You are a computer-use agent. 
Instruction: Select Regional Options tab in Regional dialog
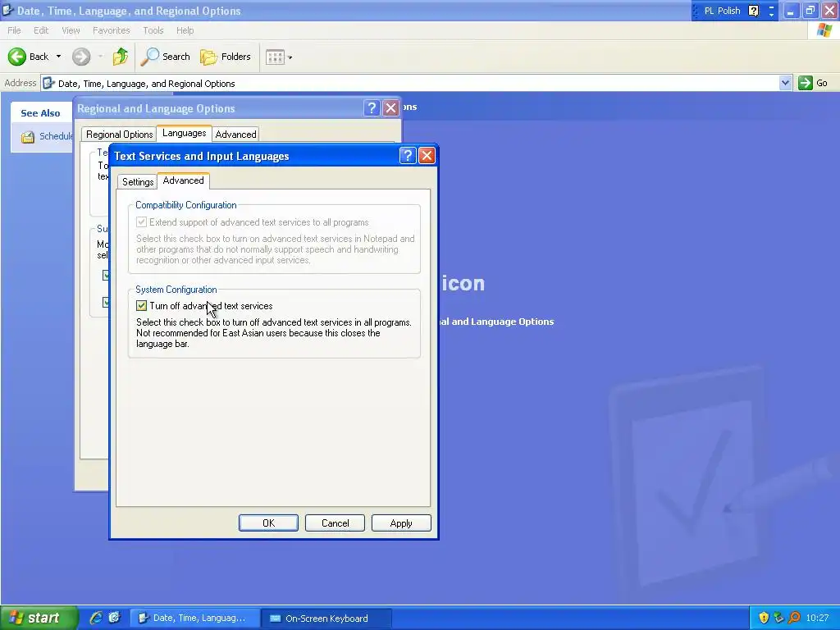(x=119, y=135)
